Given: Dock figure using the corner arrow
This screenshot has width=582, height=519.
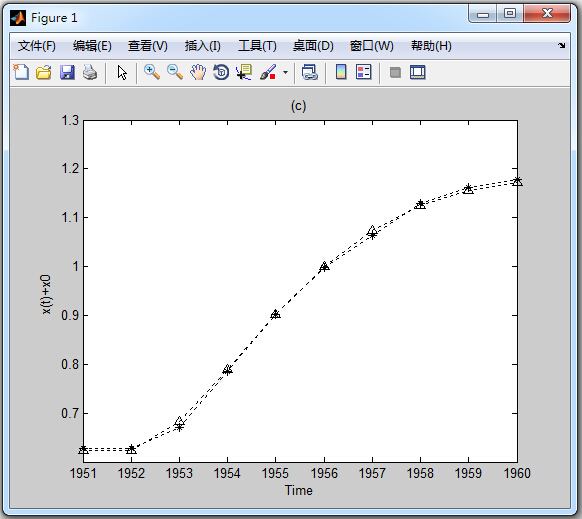Looking at the screenshot, I should (561, 45).
